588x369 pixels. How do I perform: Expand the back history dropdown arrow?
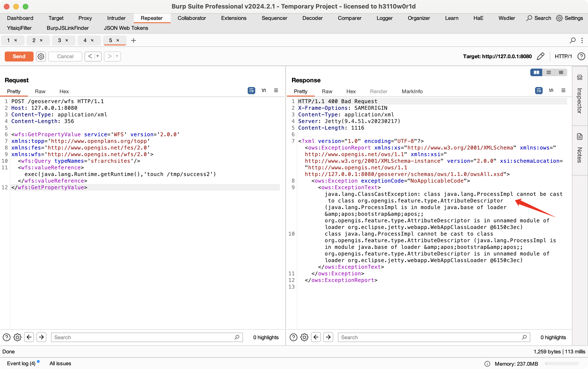click(98, 56)
